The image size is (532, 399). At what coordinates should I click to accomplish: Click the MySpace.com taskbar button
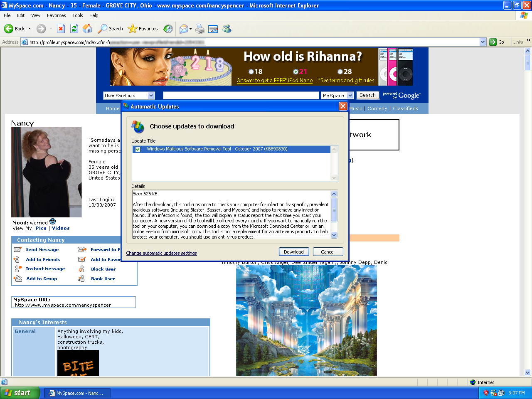[x=77, y=393]
